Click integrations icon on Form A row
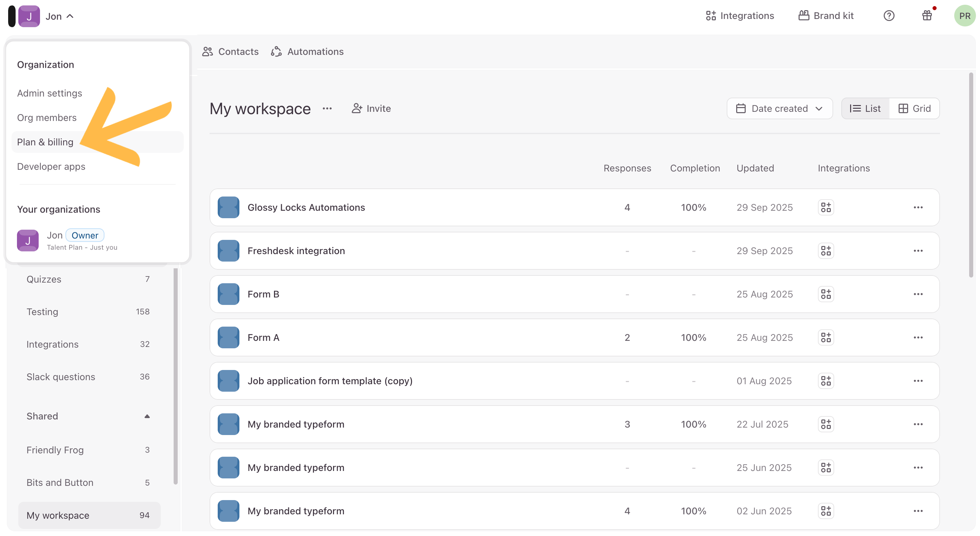980x536 pixels. [x=826, y=337]
